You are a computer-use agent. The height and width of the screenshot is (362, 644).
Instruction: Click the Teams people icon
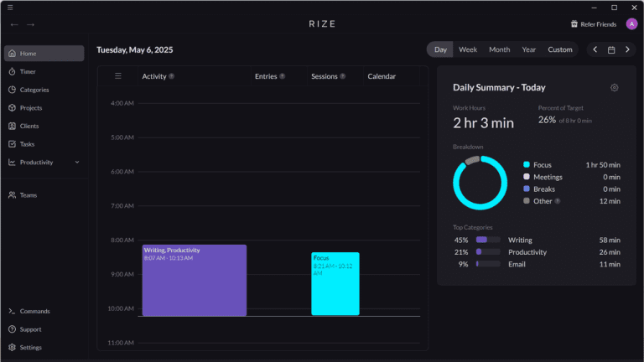coord(12,195)
